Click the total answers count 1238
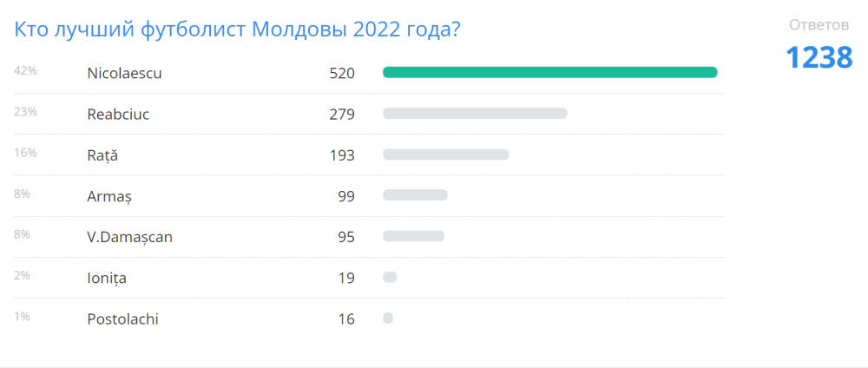868x368 pixels. pos(819,57)
